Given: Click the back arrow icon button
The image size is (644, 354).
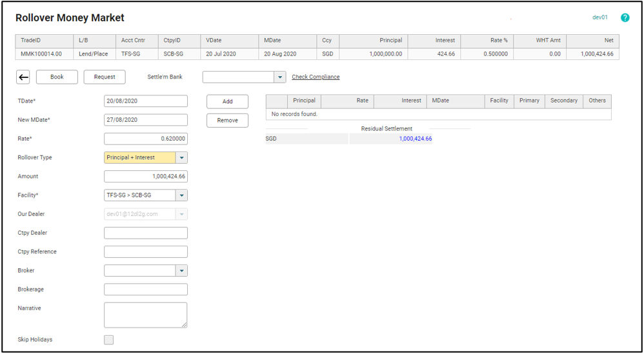Looking at the screenshot, I should [x=23, y=77].
